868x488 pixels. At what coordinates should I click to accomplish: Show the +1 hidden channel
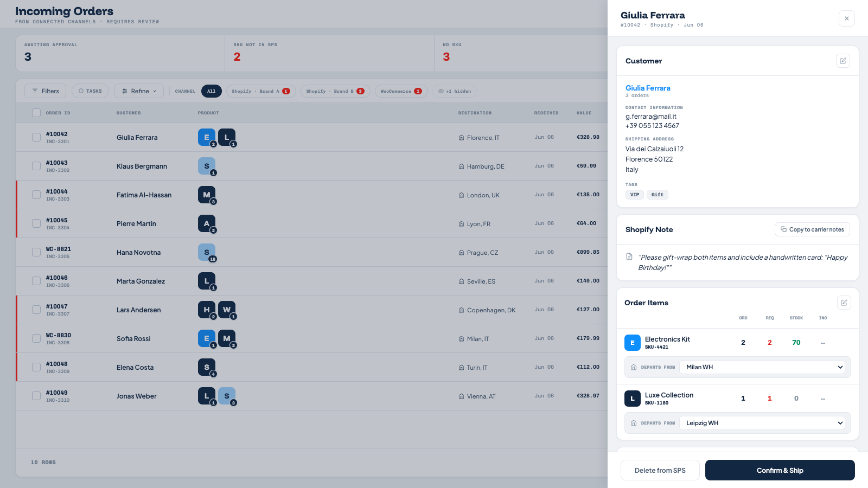455,91
